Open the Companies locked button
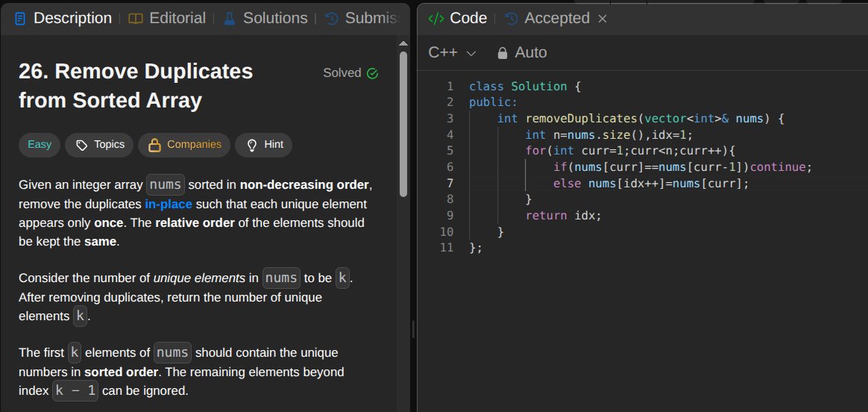This screenshot has width=868, height=412. click(184, 145)
